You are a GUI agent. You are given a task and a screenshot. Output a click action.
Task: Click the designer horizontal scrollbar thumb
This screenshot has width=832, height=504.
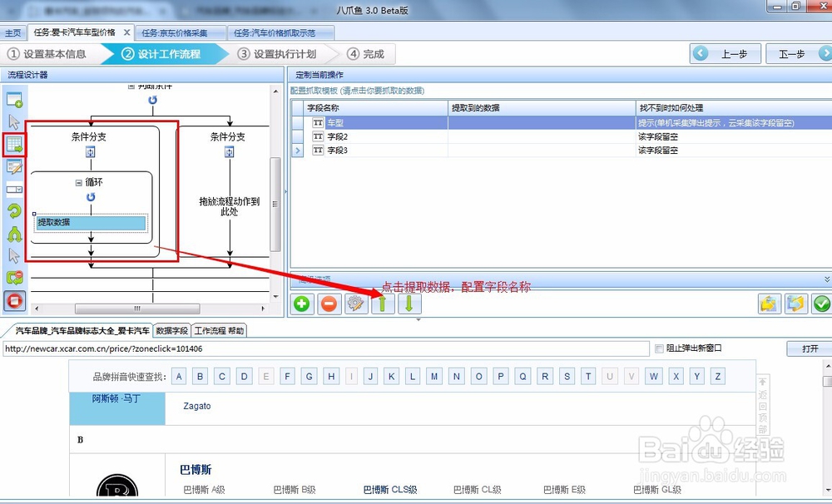(x=137, y=309)
